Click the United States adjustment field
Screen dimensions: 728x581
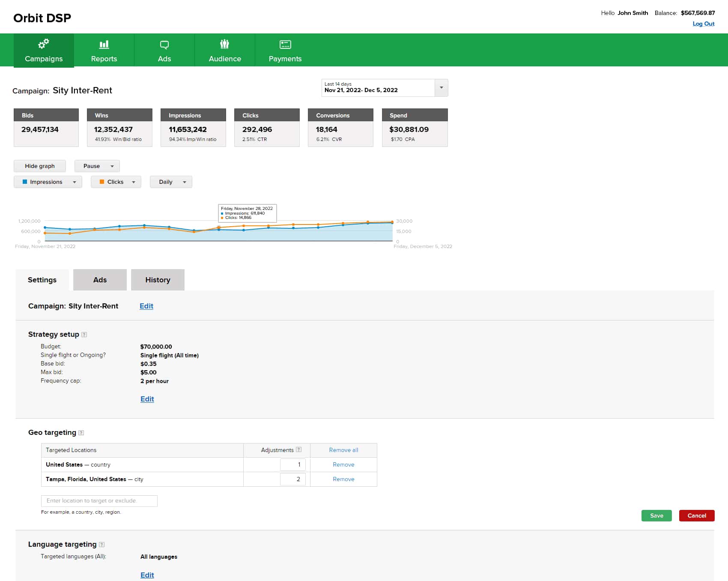pyautogui.click(x=292, y=464)
